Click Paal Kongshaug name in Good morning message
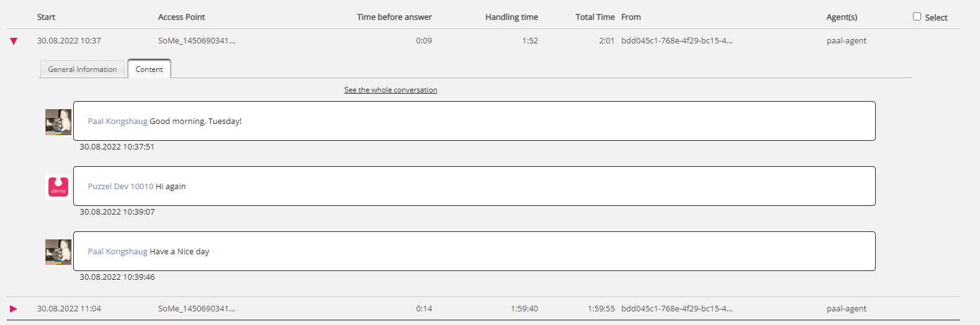 (117, 122)
